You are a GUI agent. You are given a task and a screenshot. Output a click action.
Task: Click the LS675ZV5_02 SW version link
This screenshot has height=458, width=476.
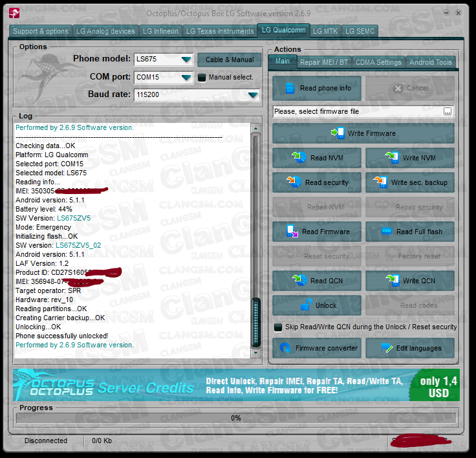(x=78, y=245)
